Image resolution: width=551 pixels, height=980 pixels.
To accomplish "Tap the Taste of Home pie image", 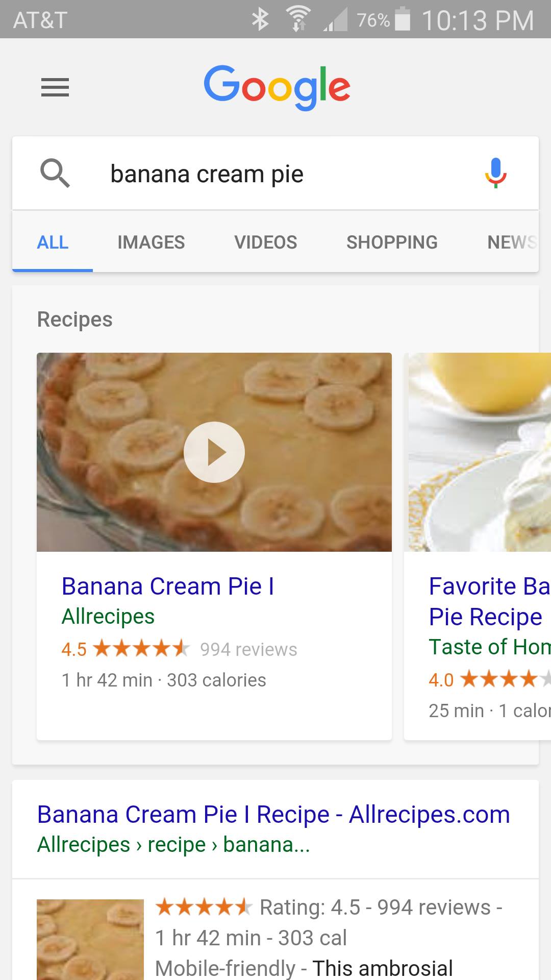I will [x=479, y=452].
